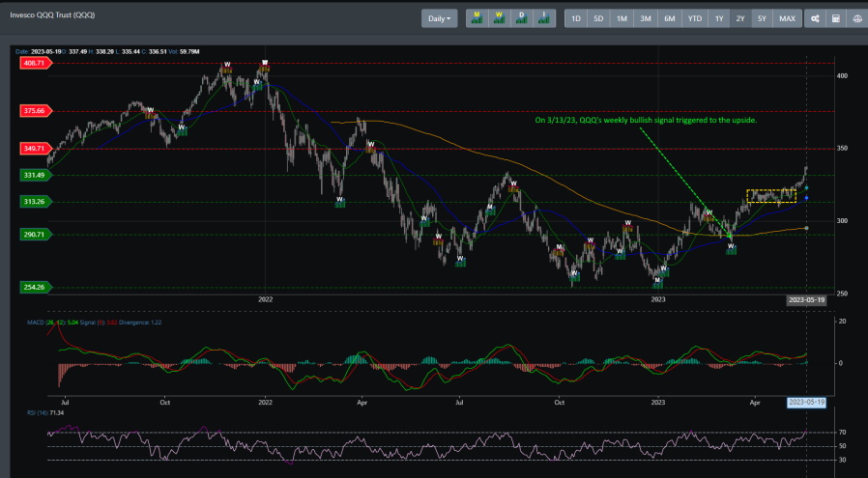Select the 3M time range
Viewport: 868px width, 478px height.
coord(646,18)
